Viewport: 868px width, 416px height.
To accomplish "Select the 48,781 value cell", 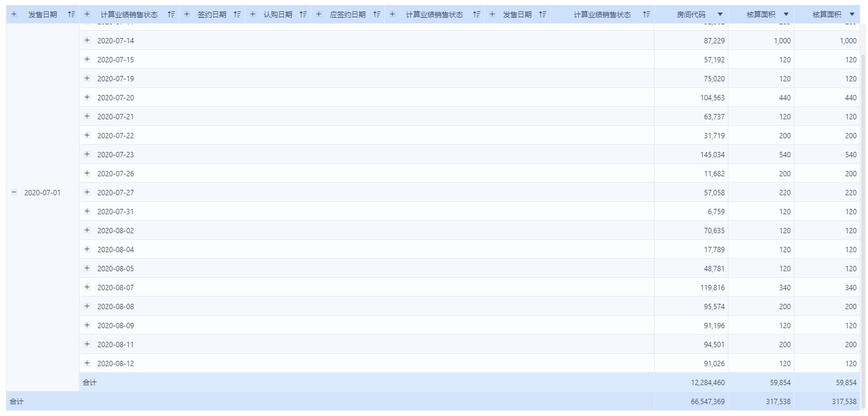I will tap(692, 268).
